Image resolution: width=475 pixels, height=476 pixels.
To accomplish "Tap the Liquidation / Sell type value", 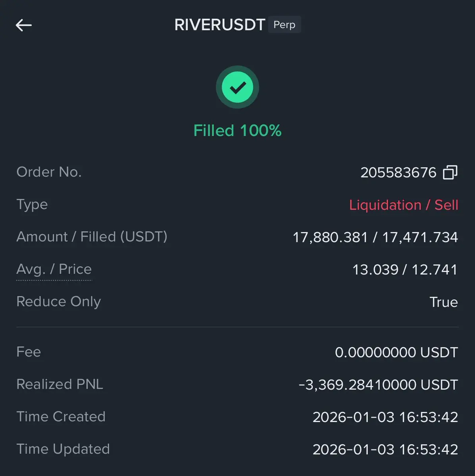I will coord(404,205).
